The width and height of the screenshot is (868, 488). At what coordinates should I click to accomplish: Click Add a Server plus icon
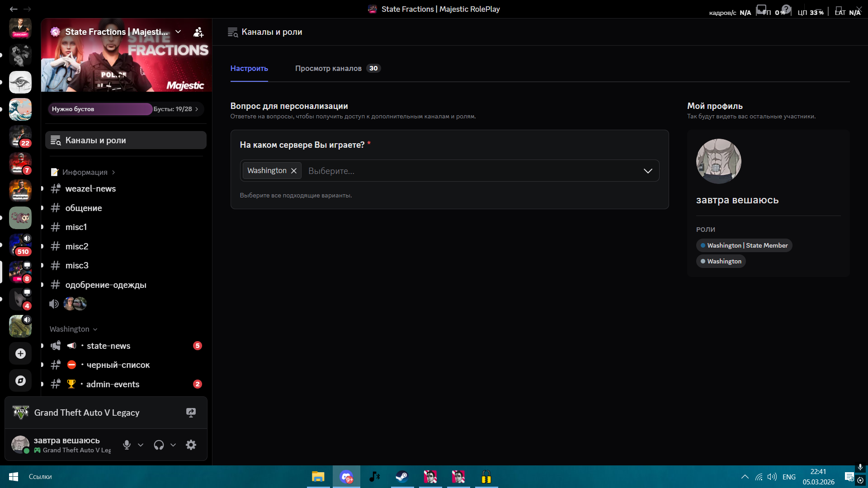pyautogui.click(x=20, y=354)
